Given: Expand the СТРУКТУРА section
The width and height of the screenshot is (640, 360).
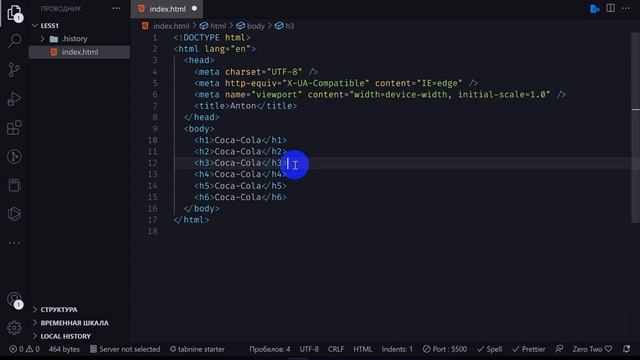Looking at the screenshot, I should 59,310.
